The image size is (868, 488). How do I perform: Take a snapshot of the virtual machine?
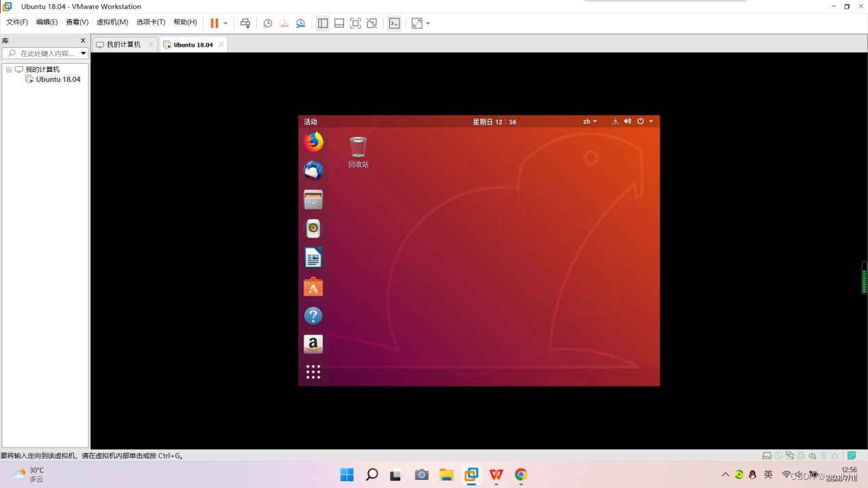[268, 23]
